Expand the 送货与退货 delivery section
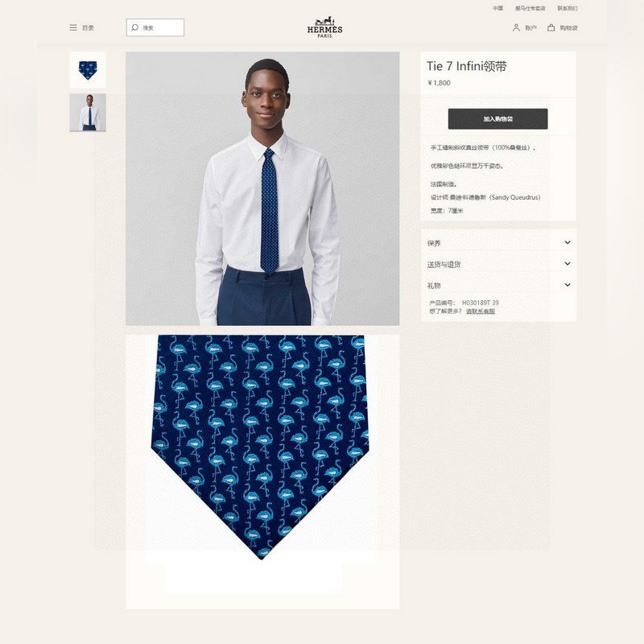Viewport: 644px width, 644px height. [498, 264]
